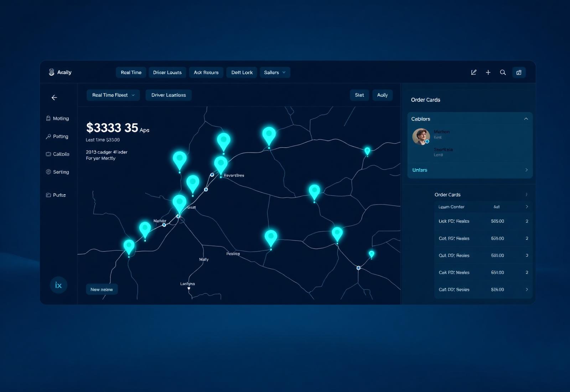Switch to Dett Lork tab
This screenshot has width=570, height=392.
point(242,72)
